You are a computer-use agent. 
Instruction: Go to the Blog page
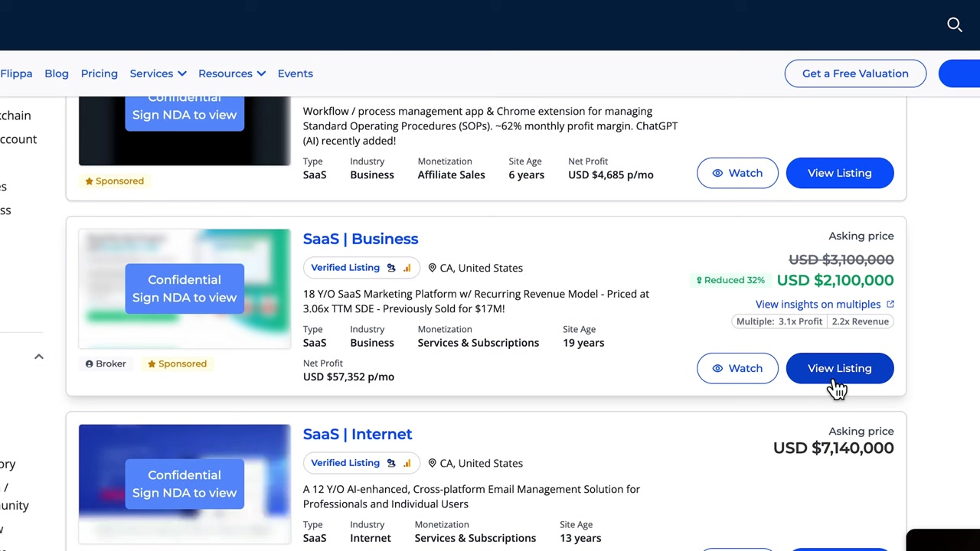tap(57, 73)
